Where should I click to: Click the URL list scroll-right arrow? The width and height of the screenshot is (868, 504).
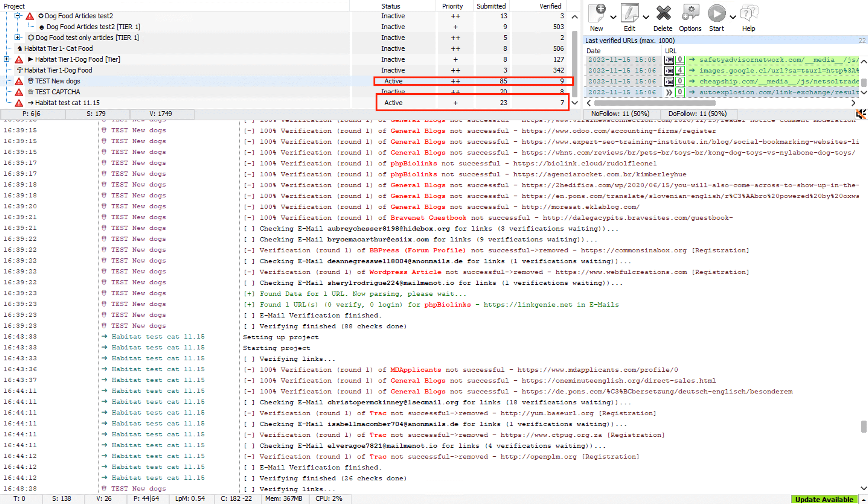point(853,103)
